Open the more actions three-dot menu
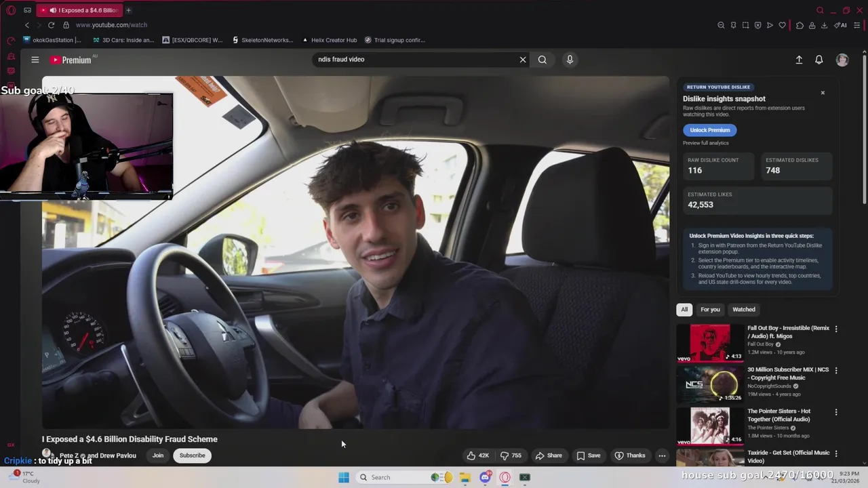868x488 pixels. click(x=662, y=455)
